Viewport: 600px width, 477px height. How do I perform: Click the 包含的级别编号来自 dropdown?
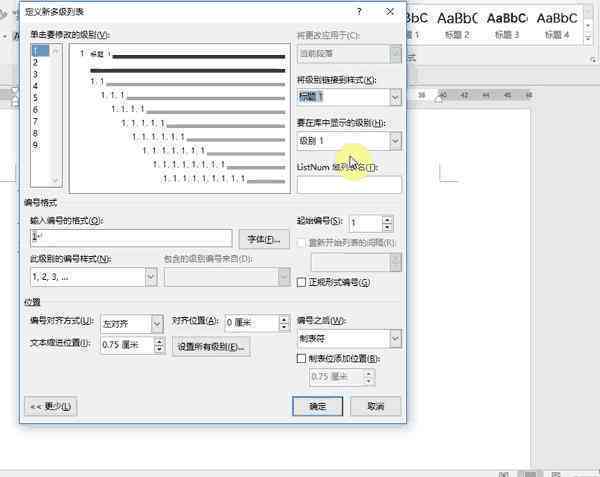227,277
